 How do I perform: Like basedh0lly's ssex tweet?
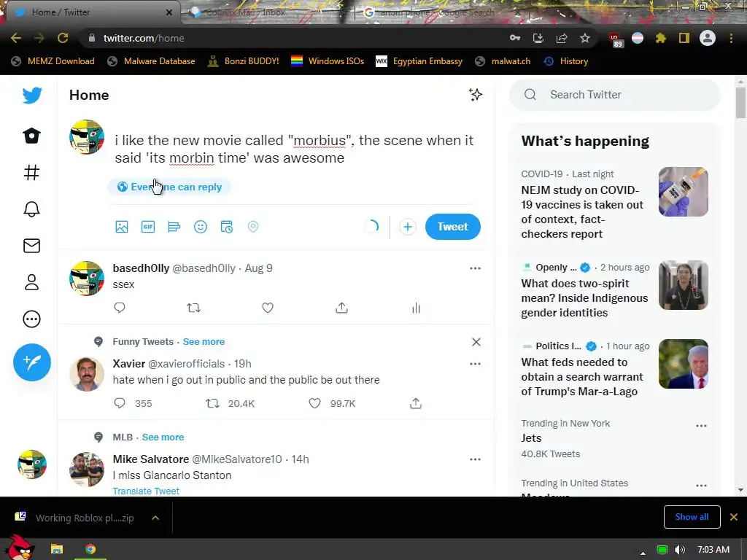(x=268, y=308)
